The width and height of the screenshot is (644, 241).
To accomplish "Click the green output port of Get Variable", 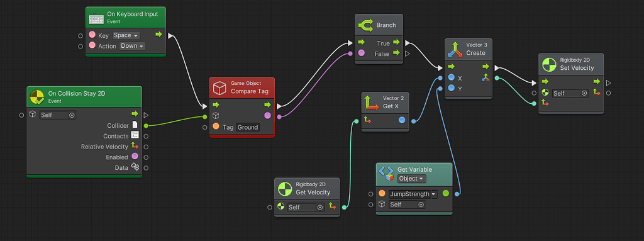I will [446, 193].
